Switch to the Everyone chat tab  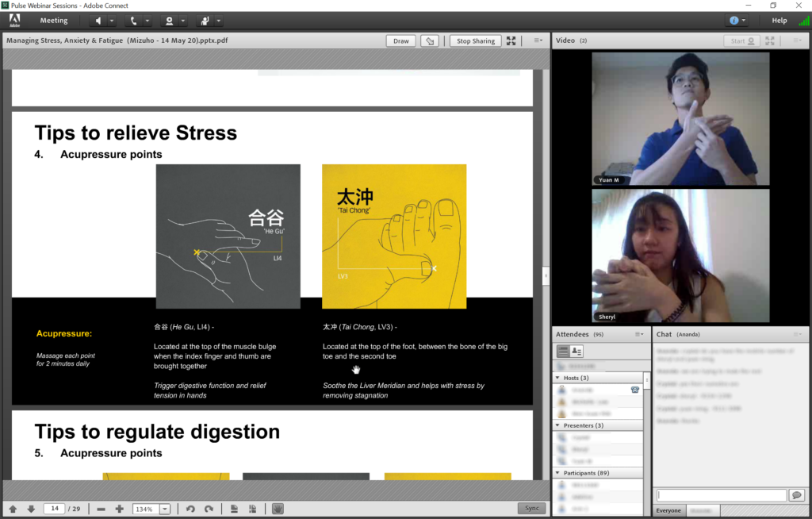coord(668,511)
